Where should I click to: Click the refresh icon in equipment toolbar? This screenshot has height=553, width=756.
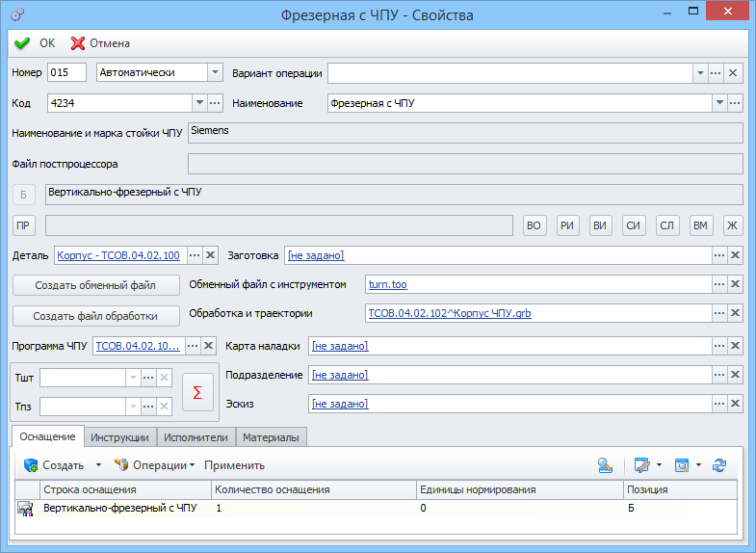(x=718, y=465)
